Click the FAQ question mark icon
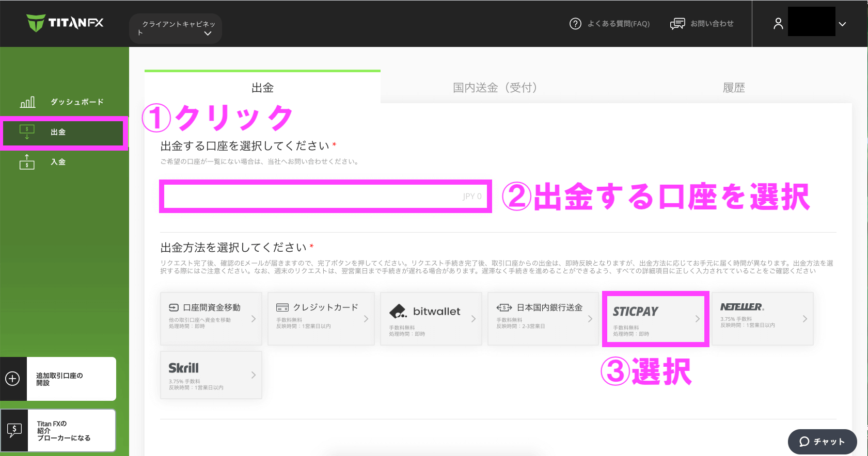This screenshot has width=868, height=456. pos(575,24)
